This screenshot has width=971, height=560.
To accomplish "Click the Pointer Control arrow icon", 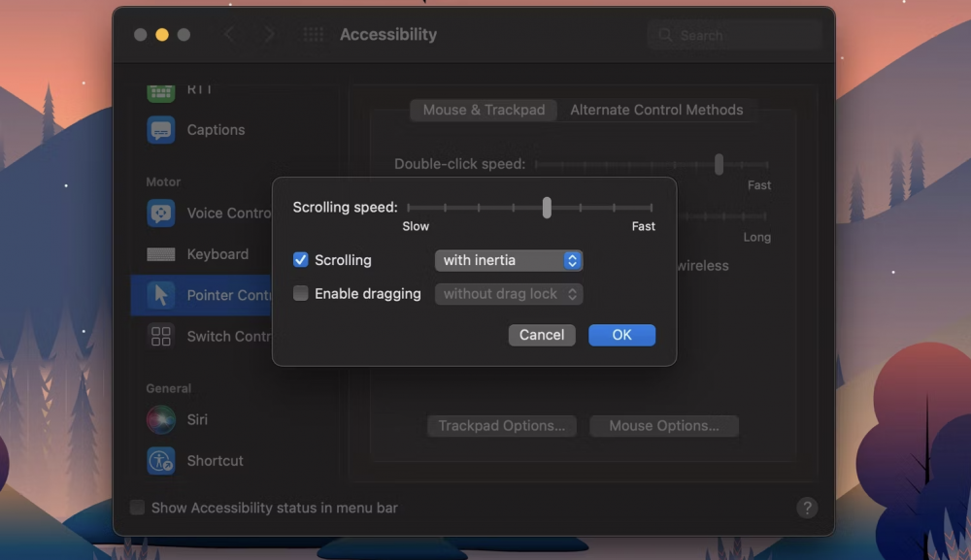I will [161, 295].
